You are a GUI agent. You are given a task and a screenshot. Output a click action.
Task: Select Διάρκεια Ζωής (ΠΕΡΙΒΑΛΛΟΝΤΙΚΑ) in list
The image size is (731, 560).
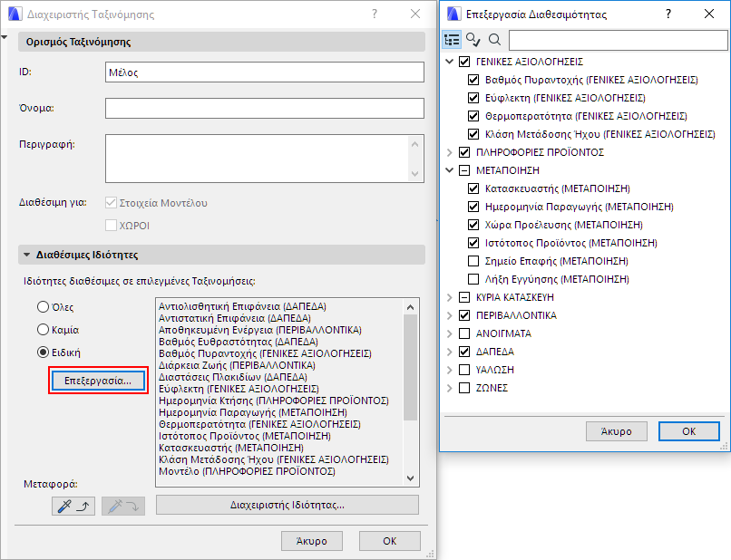click(237, 365)
